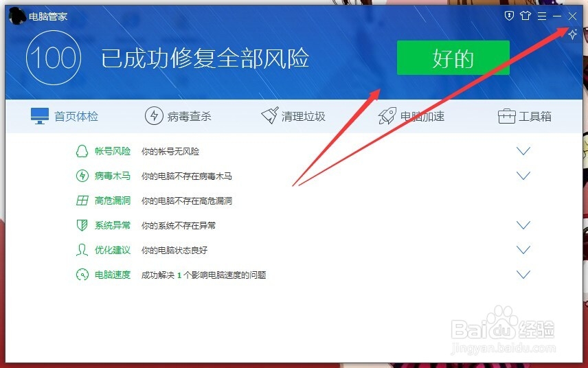
Task: Open the skin (shirt) icon
Action: point(525,16)
